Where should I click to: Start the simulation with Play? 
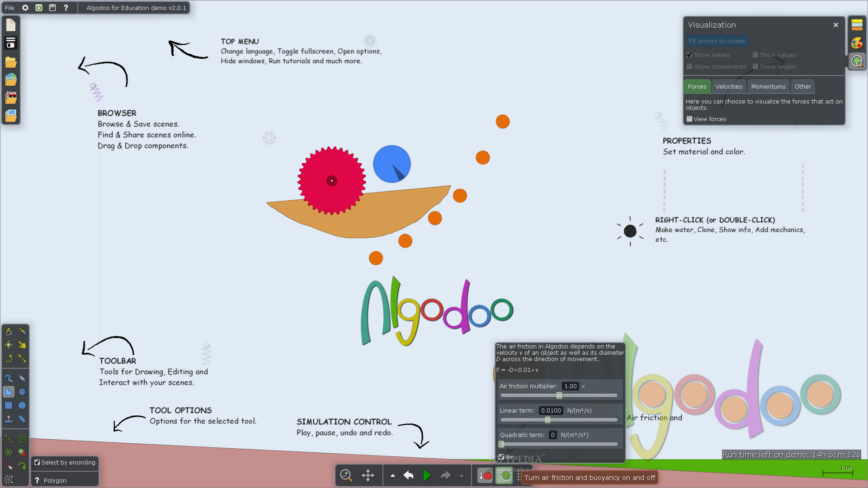[x=427, y=475]
